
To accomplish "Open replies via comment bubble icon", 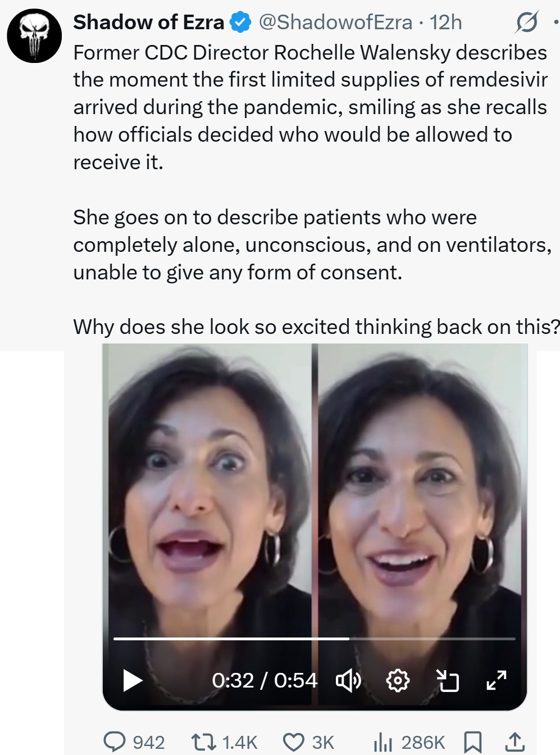I will point(115,742).
